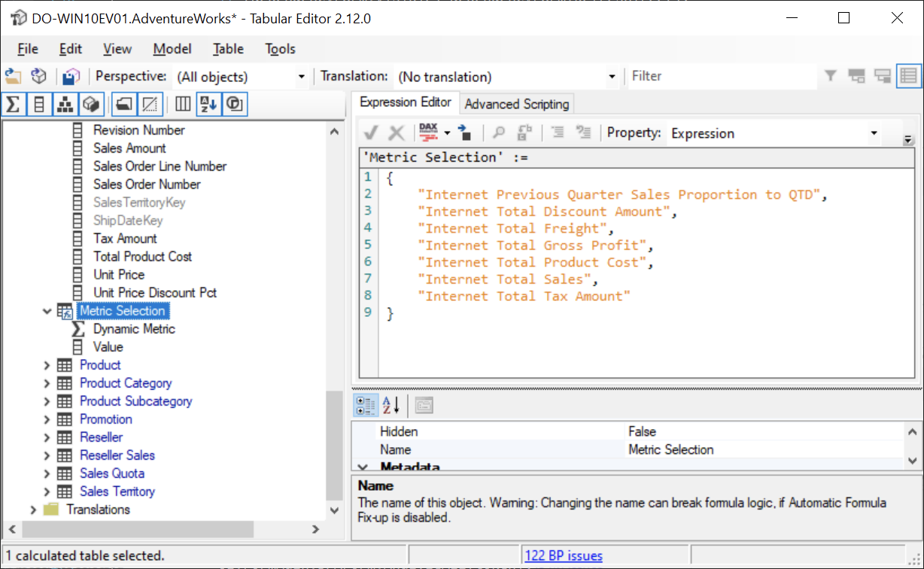This screenshot has width=924, height=569.
Task: Toggle display of measures in the tree
Action: point(13,104)
